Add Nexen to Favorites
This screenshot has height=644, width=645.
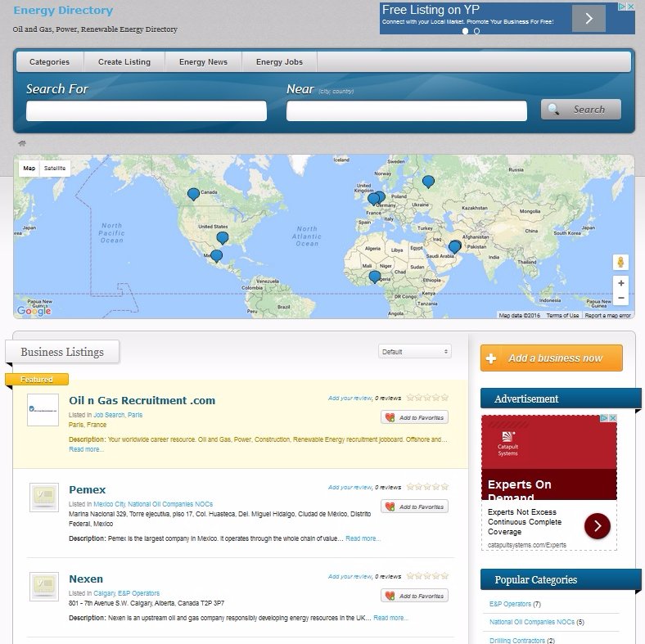(x=415, y=596)
